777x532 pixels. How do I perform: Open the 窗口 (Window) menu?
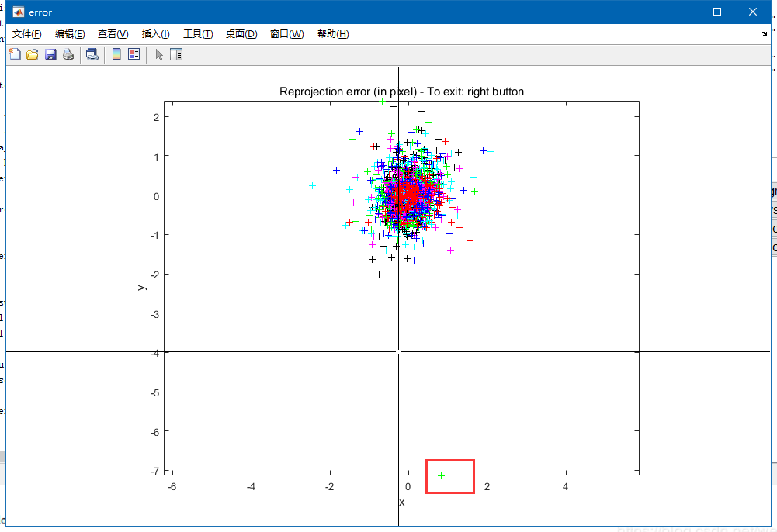[286, 33]
